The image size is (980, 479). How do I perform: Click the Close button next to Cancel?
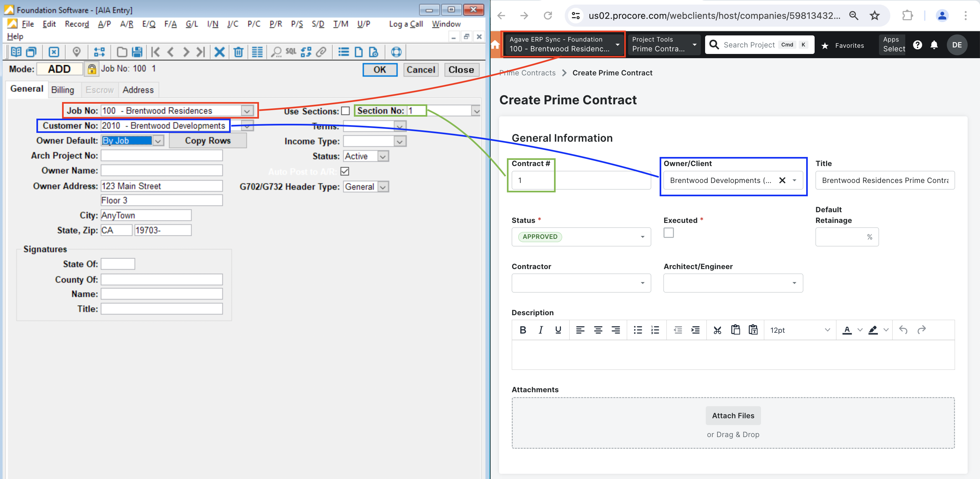coord(461,70)
